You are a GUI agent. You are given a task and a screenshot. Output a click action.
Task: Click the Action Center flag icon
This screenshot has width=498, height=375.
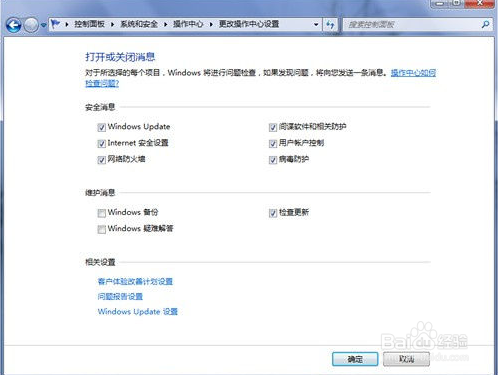[x=55, y=24]
